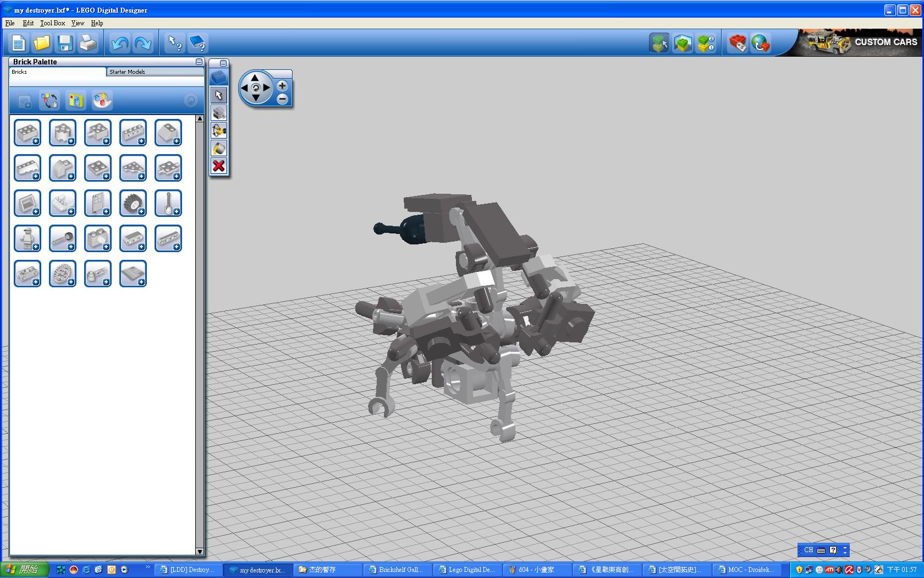Switch to the Starter Models tab
This screenshot has width=924, height=578.
pos(127,72)
